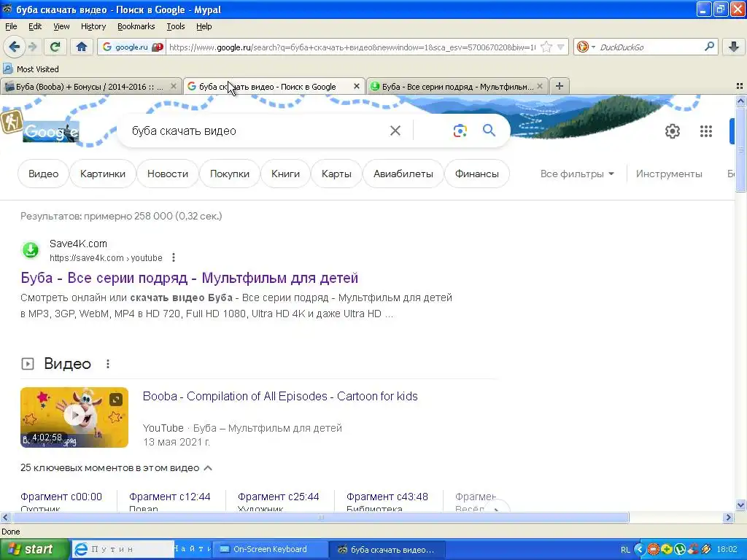Open the Видео section options dots
Viewport: 747px width, 560px height.
point(108,364)
